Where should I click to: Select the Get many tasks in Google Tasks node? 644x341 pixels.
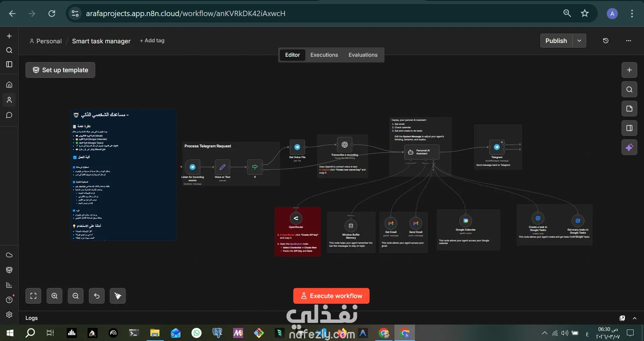point(578,221)
